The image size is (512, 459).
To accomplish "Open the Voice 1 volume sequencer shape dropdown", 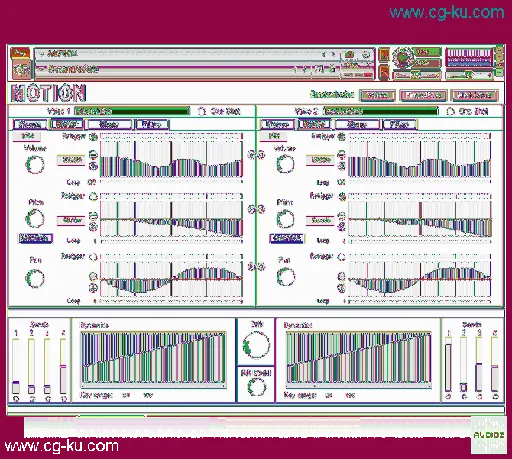I will click(71, 160).
